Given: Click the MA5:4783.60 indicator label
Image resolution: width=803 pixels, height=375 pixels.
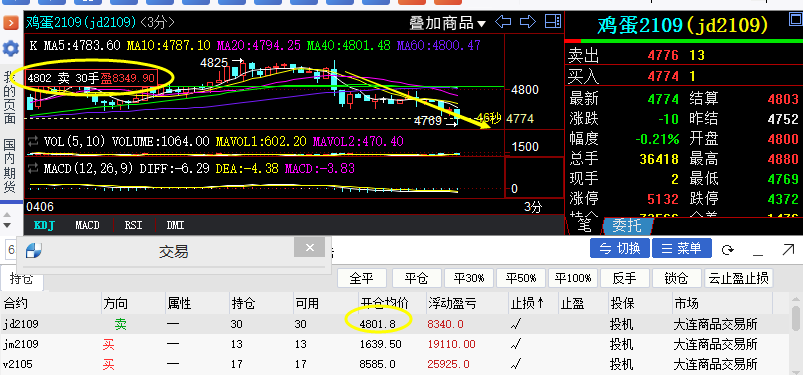Looking at the screenshot, I should (x=81, y=46).
